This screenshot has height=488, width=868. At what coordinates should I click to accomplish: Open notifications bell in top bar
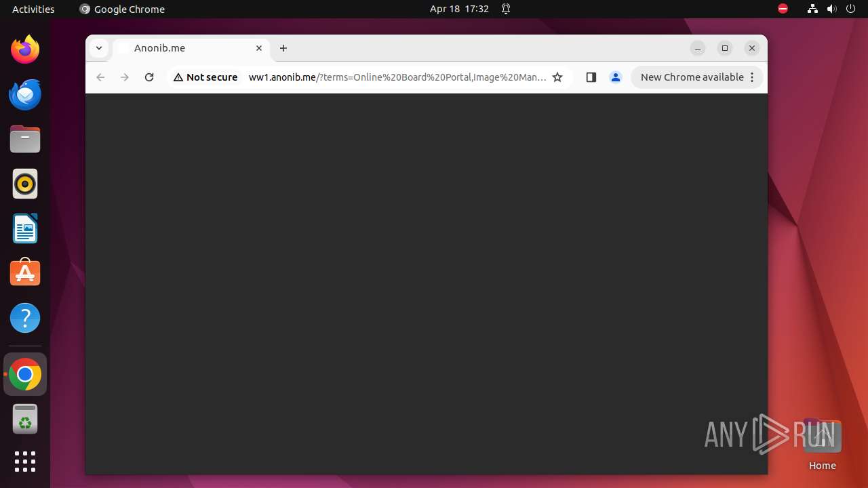tap(506, 9)
